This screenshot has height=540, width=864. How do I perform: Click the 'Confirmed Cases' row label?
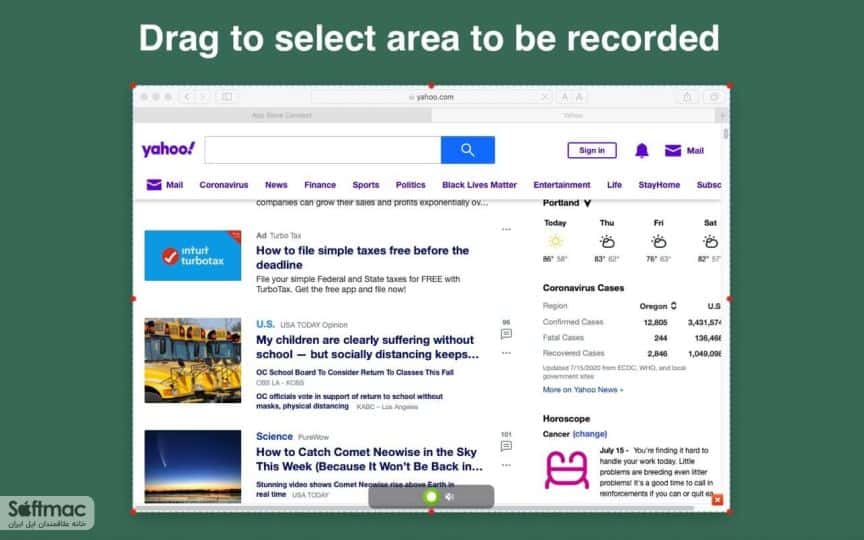click(x=573, y=322)
